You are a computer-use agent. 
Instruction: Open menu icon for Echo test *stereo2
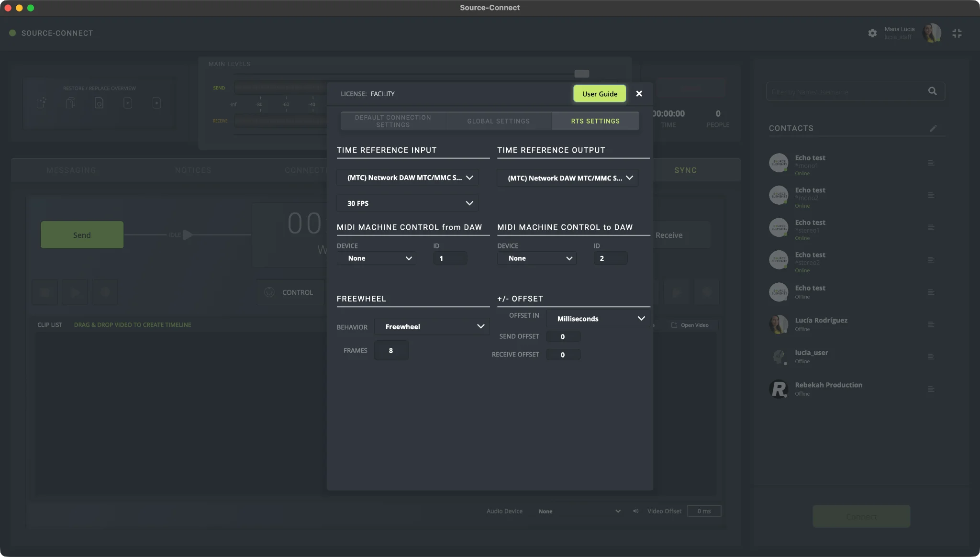pos(931,260)
